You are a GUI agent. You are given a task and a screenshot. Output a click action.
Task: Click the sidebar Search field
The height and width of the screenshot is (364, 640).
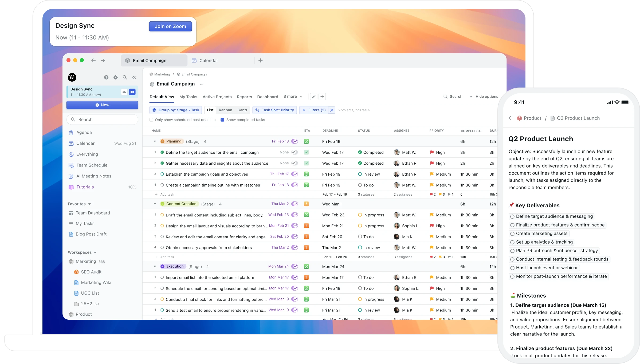[102, 120]
